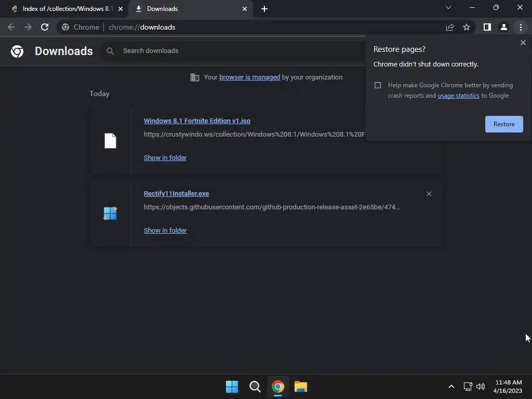Reload the downloads page
The width and height of the screenshot is (532, 399).
[x=45, y=27]
